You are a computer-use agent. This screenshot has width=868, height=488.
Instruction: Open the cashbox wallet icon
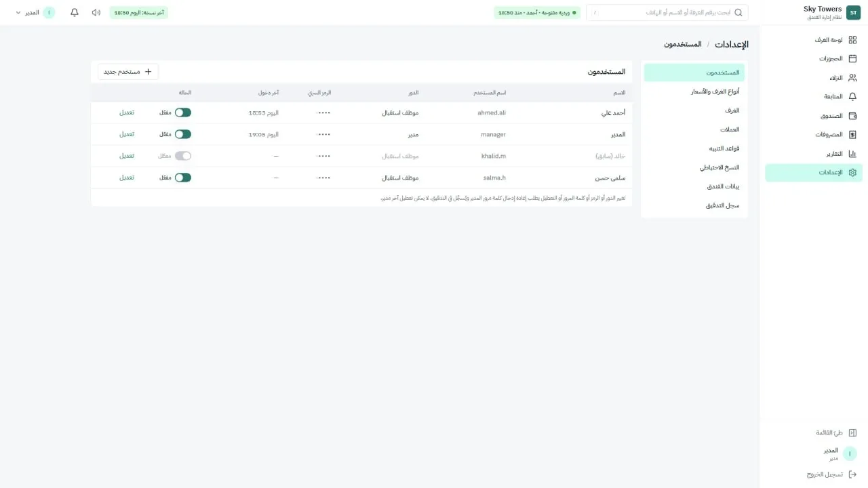pyautogui.click(x=852, y=116)
